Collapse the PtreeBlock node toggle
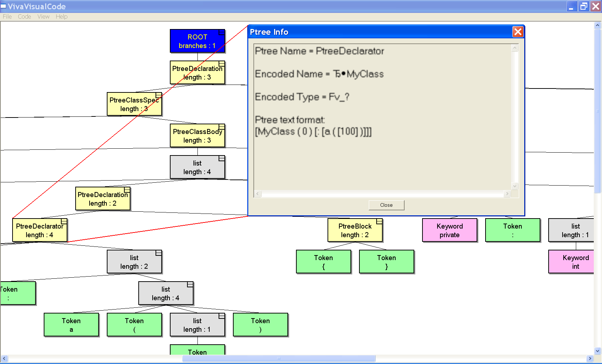Viewport: 602px width, 364px height. (379, 221)
